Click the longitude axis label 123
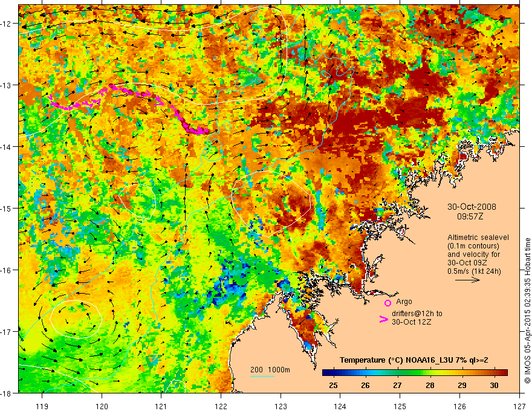Viewport: 532px width, 411px height. (x=281, y=406)
